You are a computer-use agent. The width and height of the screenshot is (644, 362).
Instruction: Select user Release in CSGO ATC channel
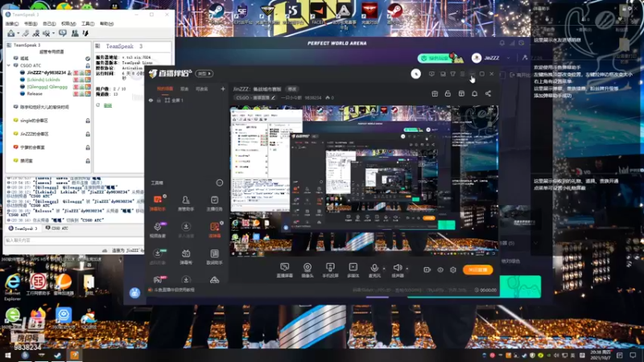coord(35,93)
